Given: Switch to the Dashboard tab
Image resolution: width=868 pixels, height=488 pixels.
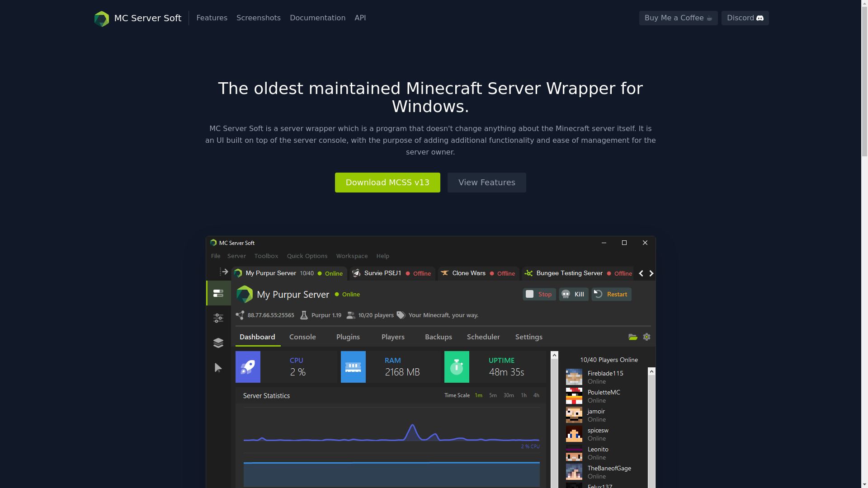Looking at the screenshot, I should pyautogui.click(x=257, y=337).
